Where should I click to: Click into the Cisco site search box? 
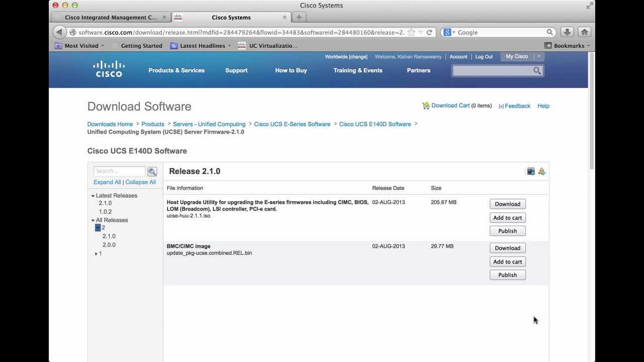tap(492, 71)
